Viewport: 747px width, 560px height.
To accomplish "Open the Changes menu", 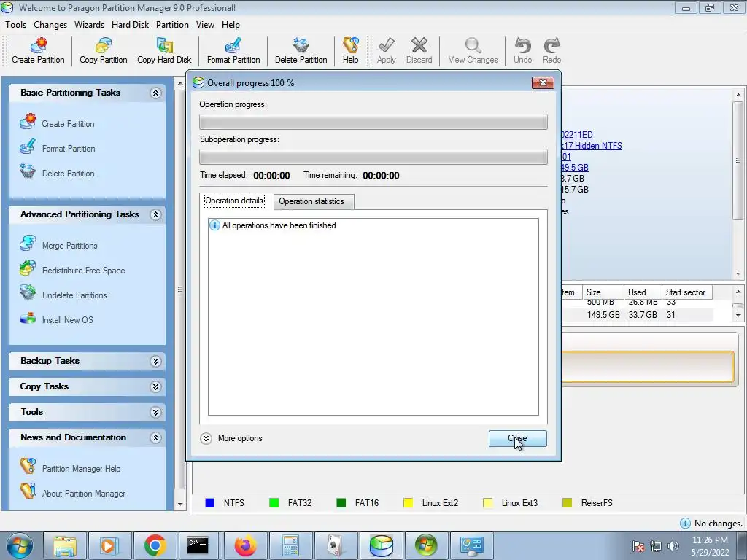I will click(50, 25).
